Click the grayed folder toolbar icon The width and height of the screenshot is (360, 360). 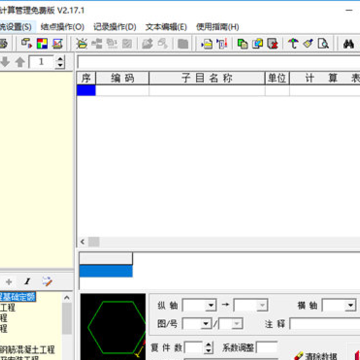(x=183, y=44)
